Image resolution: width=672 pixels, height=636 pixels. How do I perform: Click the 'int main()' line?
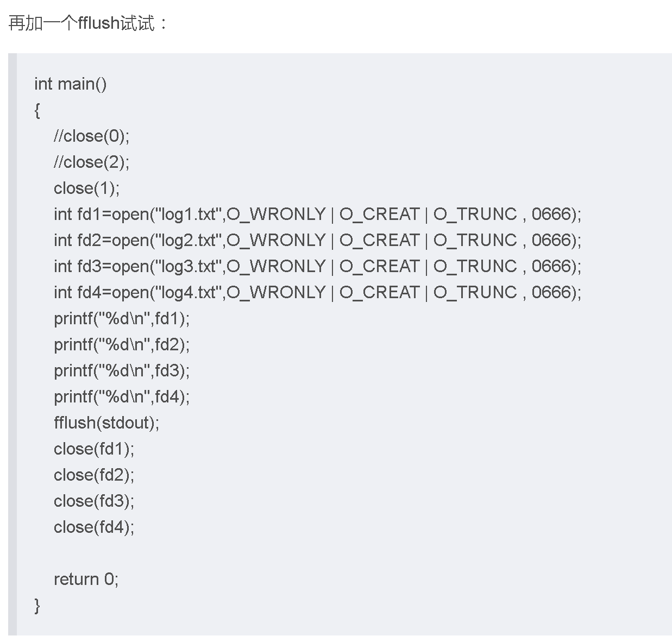[x=71, y=84]
